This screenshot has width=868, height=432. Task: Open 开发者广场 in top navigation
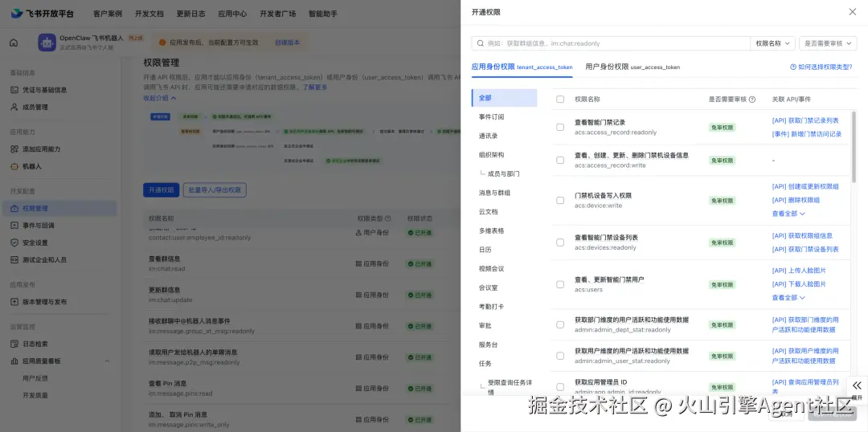(x=278, y=14)
